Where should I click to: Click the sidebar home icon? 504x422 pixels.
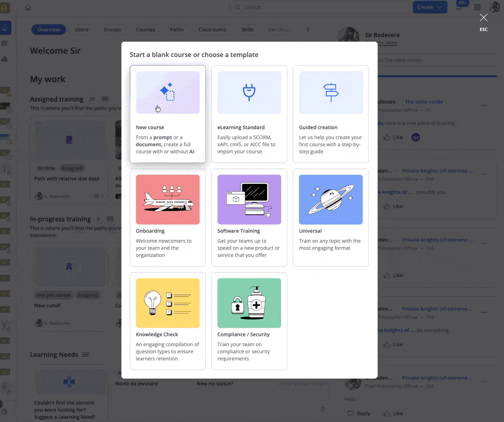tap(5, 28)
